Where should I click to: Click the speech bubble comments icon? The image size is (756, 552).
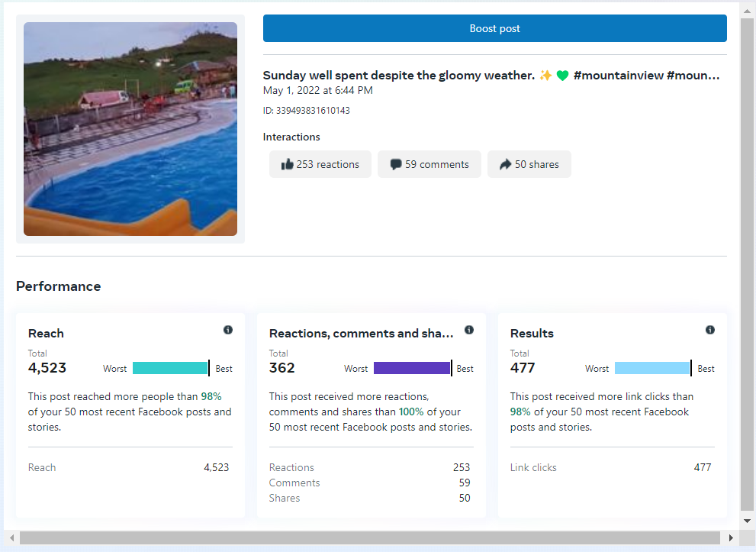pos(396,164)
